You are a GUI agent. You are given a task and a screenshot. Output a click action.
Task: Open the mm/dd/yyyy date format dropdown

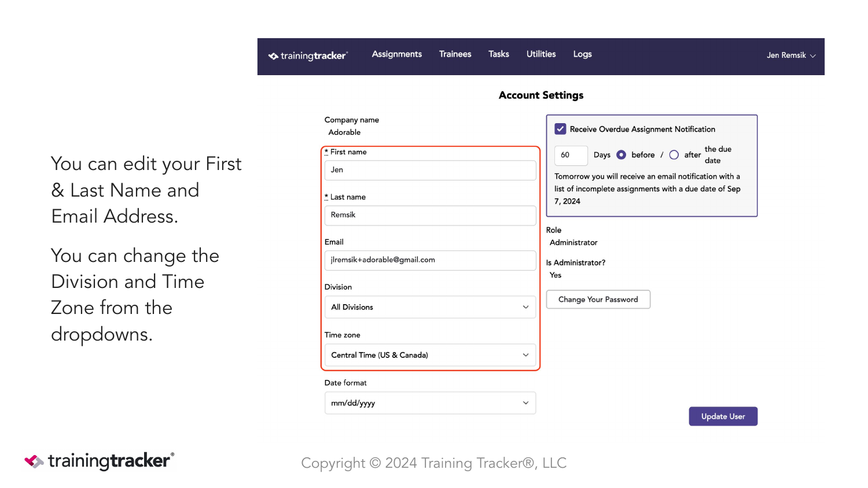click(x=430, y=403)
